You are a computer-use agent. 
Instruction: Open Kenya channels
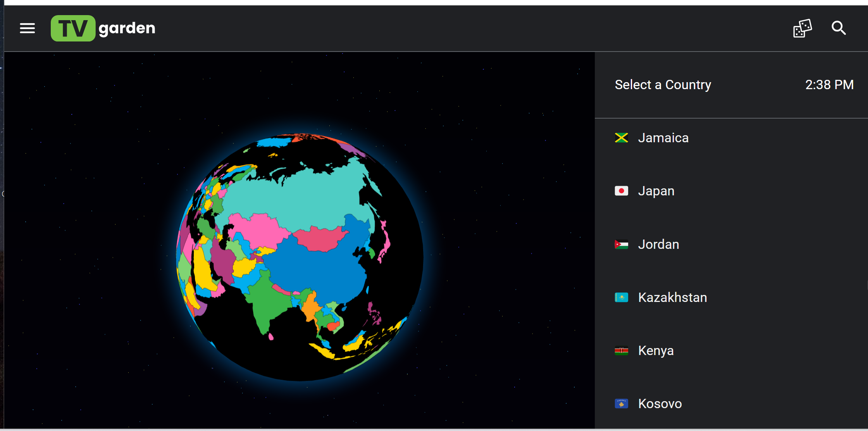pyautogui.click(x=656, y=351)
